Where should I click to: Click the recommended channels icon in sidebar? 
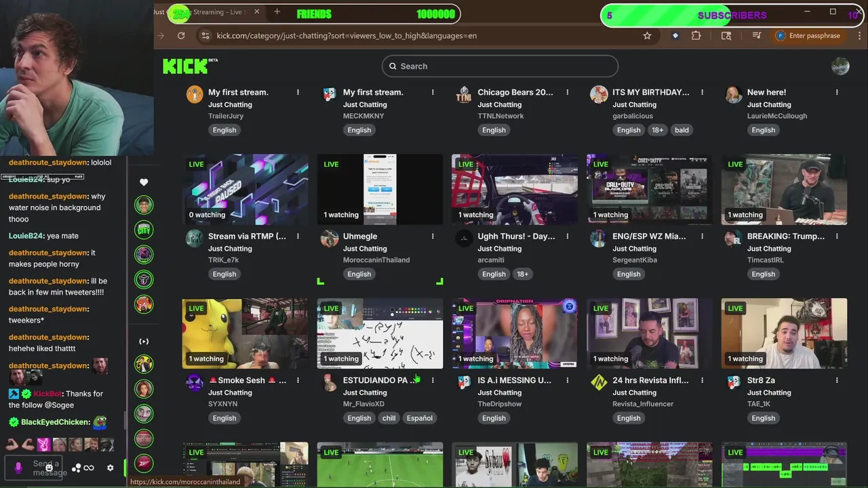[x=144, y=342]
